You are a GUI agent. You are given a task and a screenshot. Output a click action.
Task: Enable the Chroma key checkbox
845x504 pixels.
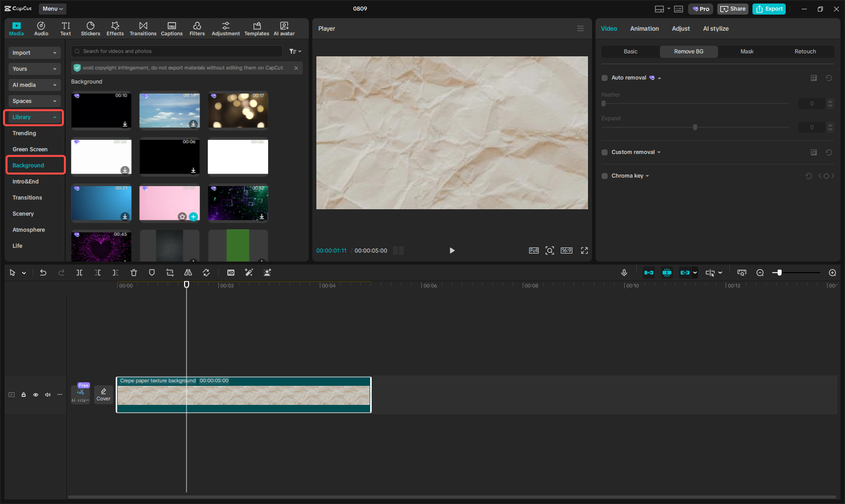(605, 176)
